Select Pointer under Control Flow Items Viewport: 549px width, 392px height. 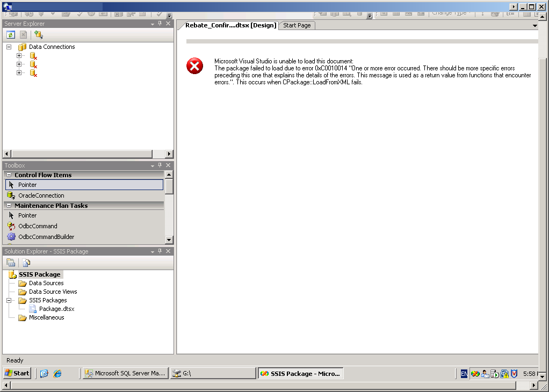[x=84, y=185]
